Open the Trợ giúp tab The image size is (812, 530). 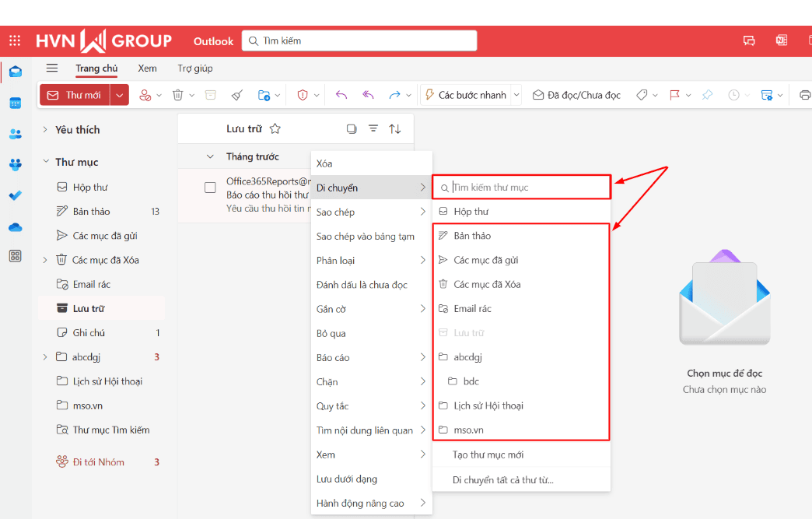(x=195, y=68)
